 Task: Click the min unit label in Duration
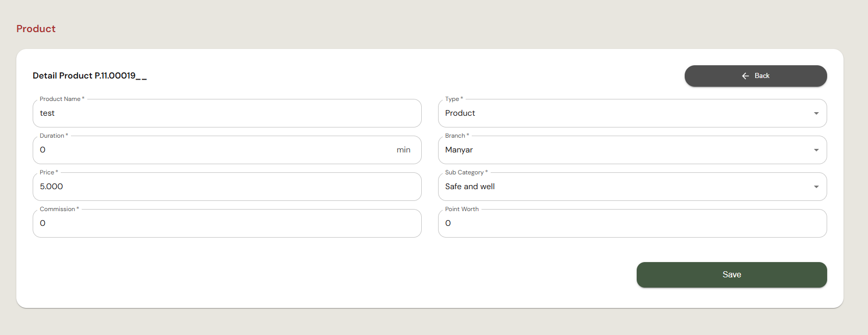point(403,150)
